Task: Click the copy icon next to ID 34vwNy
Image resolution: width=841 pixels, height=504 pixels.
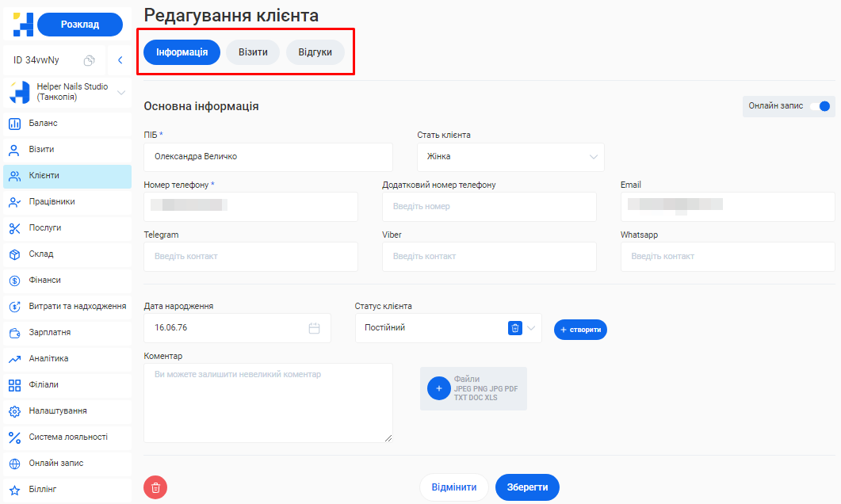Action: tap(90, 60)
